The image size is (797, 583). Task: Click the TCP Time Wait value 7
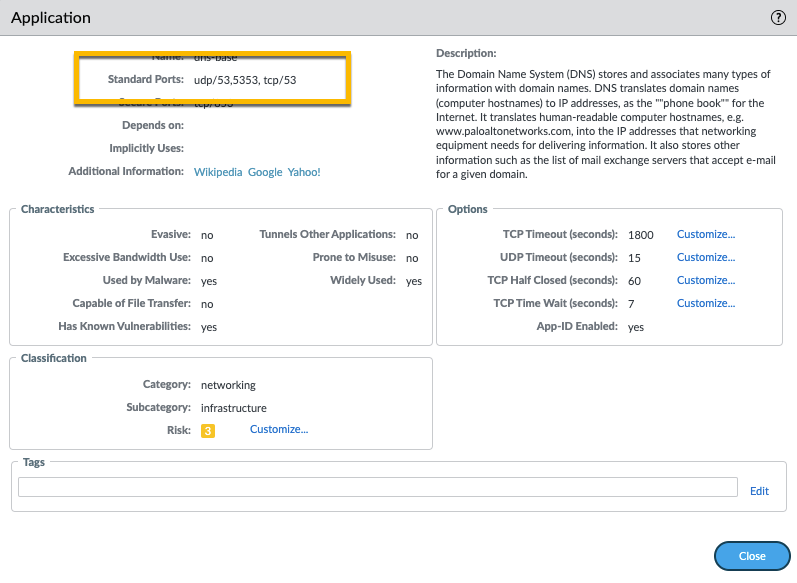pyautogui.click(x=631, y=303)
